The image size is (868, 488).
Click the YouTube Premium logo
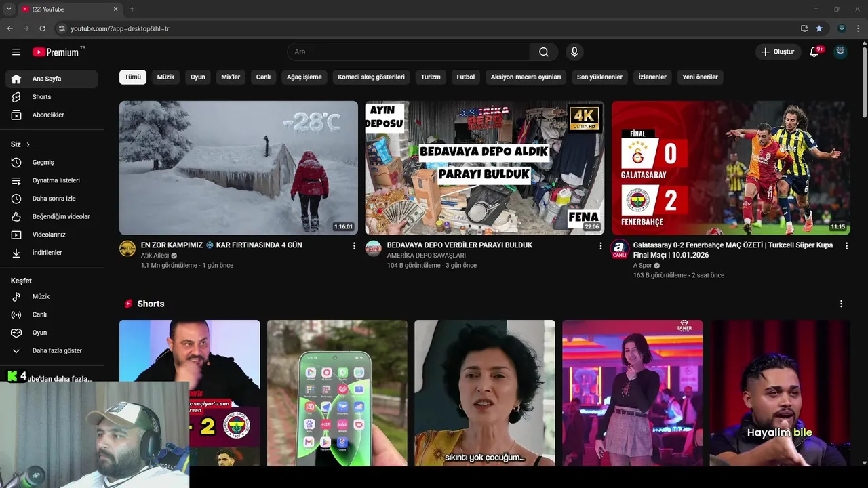56,52
